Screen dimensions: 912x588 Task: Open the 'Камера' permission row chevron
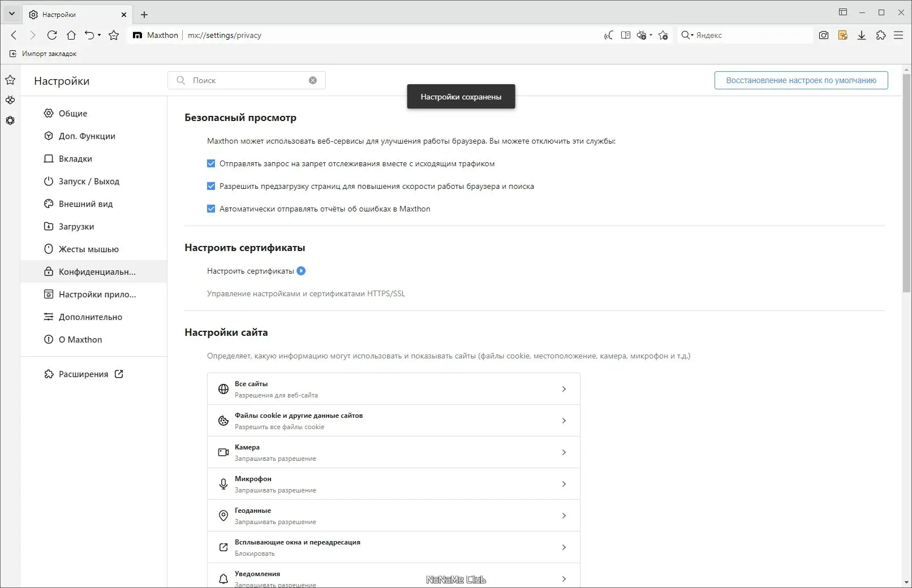563,452
